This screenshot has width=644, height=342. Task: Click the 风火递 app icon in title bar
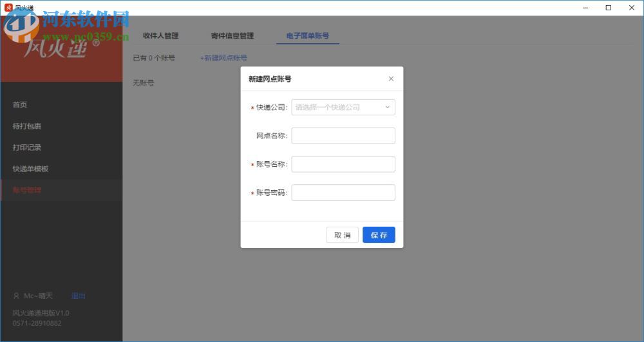pyautogui.click(x=8, y=7)
